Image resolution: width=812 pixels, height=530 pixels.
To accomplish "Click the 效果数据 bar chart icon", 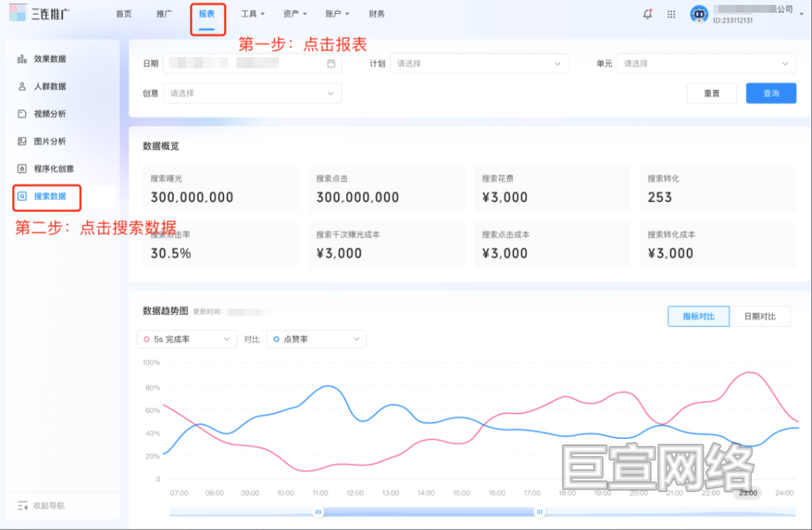I will pyautogui.click(x=22, y=58).
